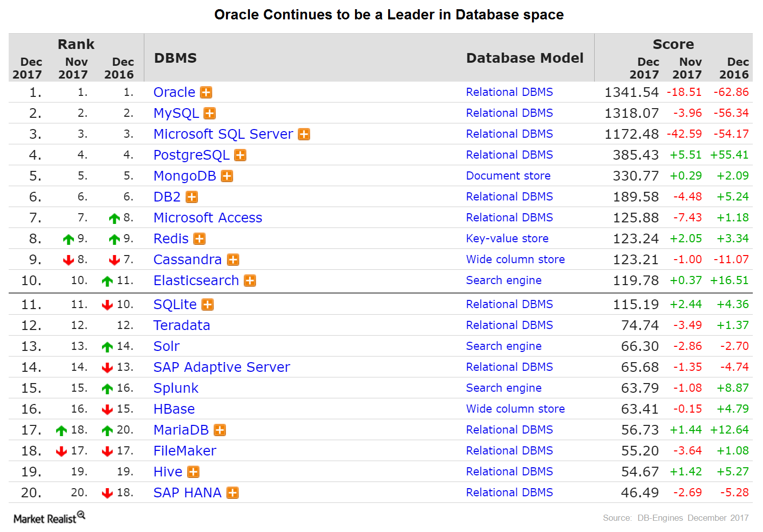
Task: Click Wide column store in Cassandra row
Action: click(x=516, y=260)
